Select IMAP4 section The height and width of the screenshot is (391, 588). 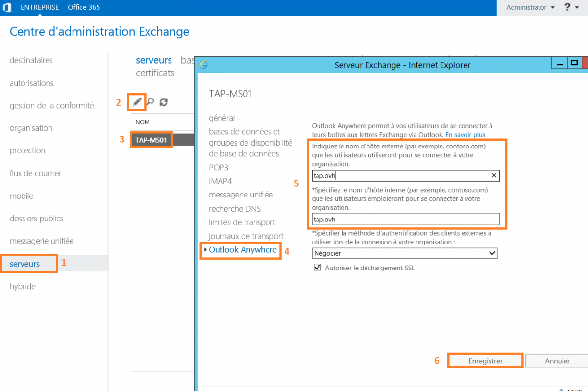coord(220,181)
